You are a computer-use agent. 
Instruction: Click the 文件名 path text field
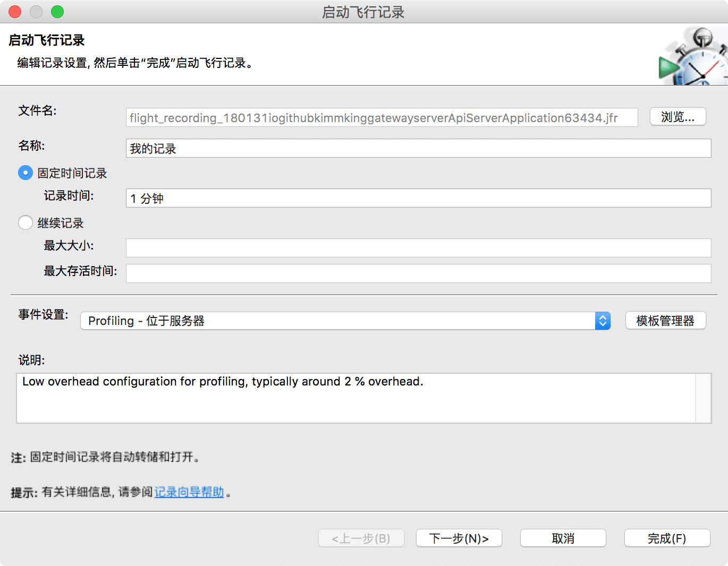[382, 118]
